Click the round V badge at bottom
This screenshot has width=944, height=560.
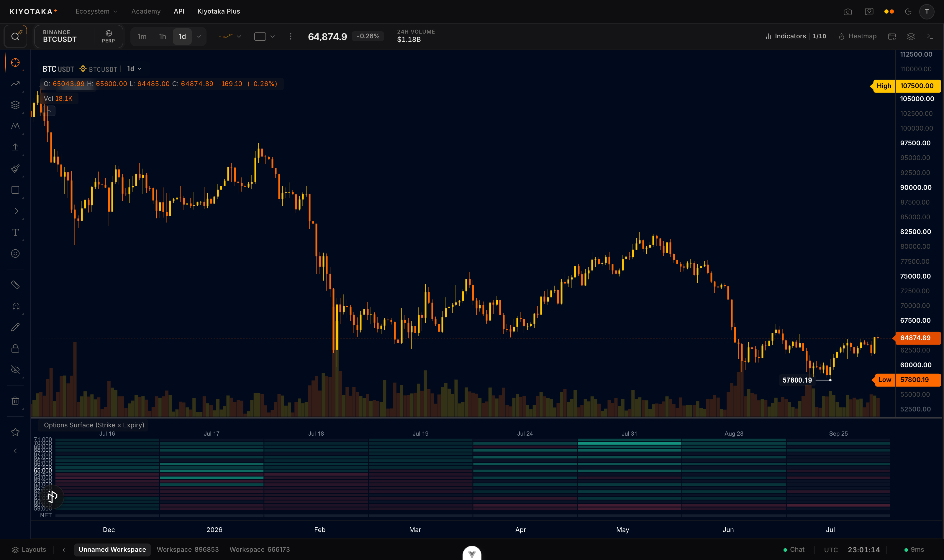472,554
